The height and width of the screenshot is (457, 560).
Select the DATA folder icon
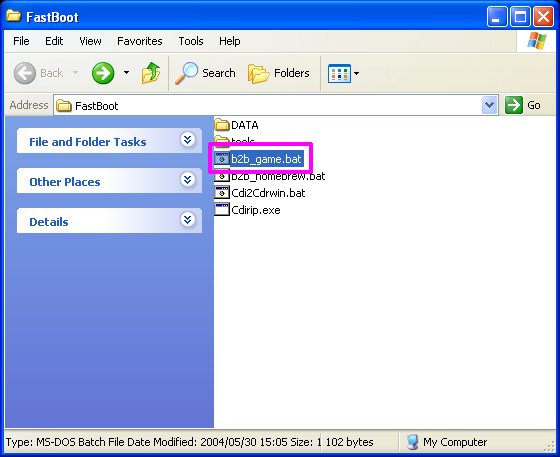point(222,125)
